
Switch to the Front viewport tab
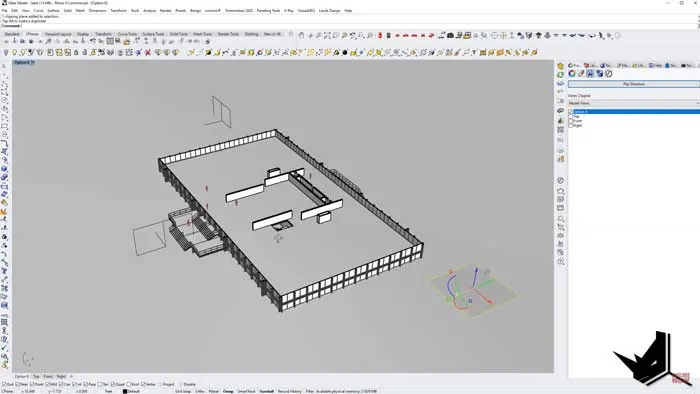pyautogui.click(x=48, y=377)
